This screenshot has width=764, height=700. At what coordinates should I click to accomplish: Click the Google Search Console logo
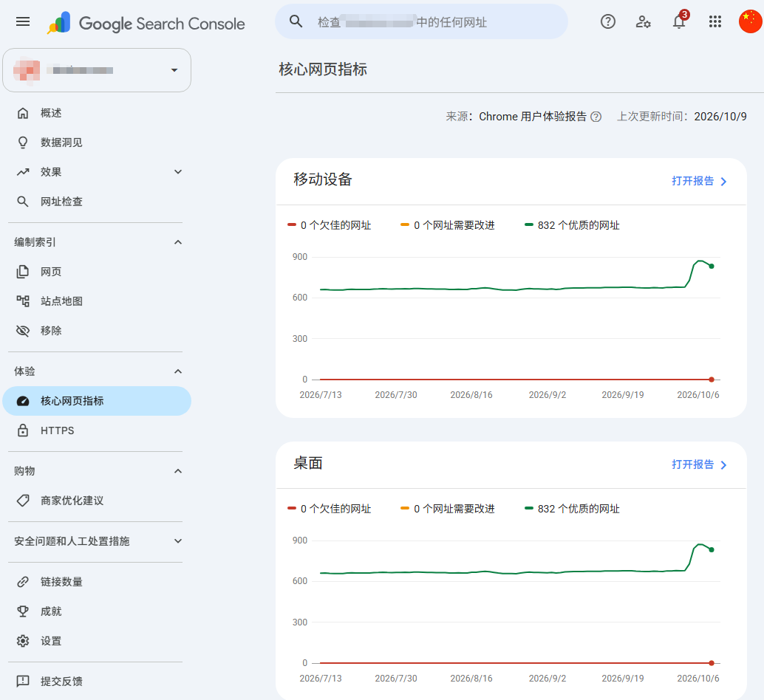point(146,23)
